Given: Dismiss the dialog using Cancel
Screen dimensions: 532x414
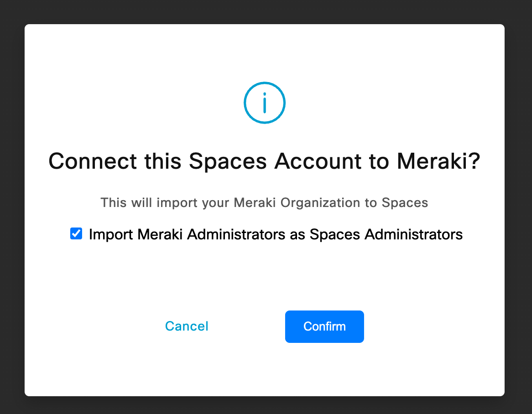Looking at the screenshot, I should [x=187, y=326].
